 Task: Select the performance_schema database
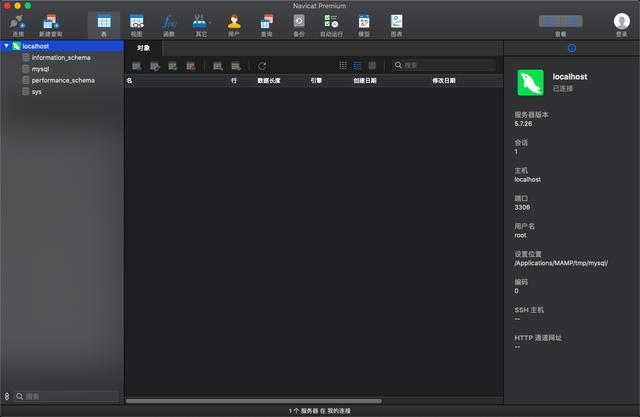coord(62,80)
